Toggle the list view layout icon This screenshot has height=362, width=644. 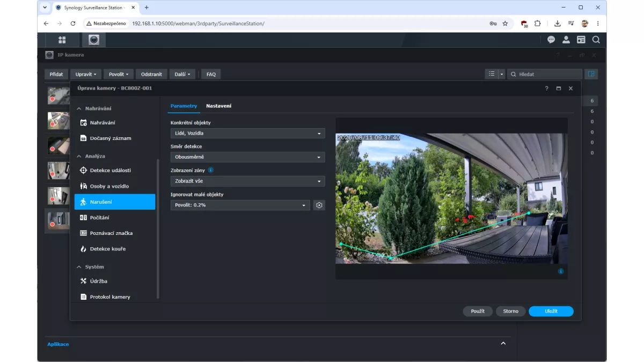(x=492, y=75)
